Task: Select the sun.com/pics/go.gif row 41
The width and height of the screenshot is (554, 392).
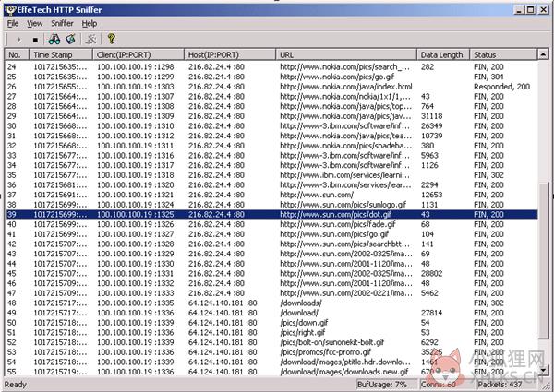Action: (272, 234)
